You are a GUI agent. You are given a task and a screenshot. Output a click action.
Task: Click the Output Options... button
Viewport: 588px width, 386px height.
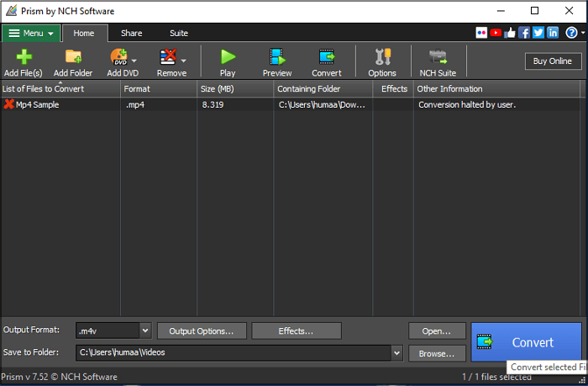[x=202, y=331]
